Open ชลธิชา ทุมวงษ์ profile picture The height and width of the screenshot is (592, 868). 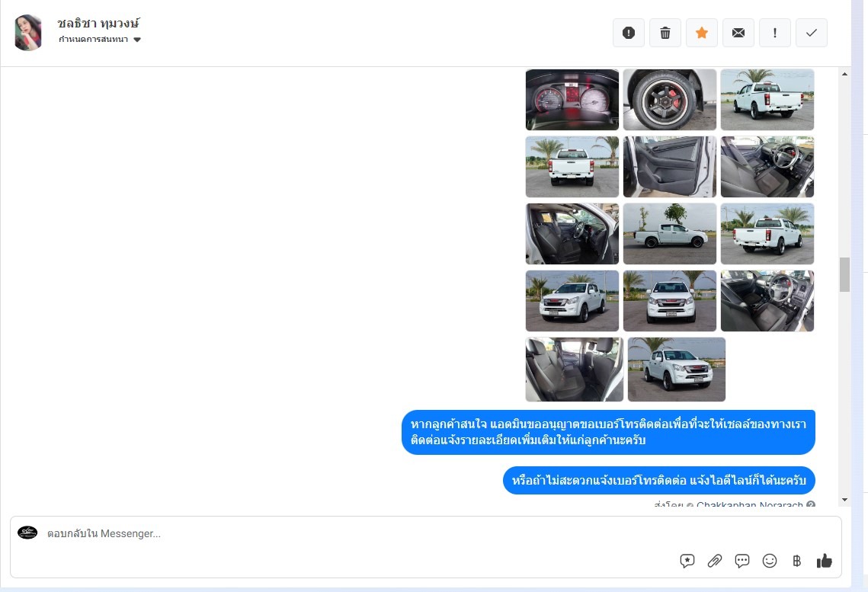pos(27,33)
